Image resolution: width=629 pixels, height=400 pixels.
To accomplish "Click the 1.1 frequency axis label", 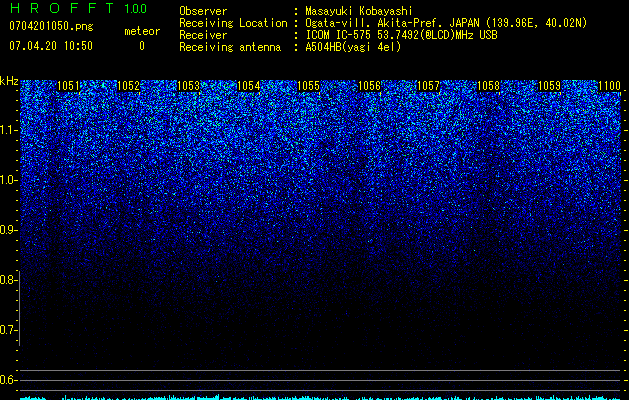I will pyautogui.click(x=8, y=130).
